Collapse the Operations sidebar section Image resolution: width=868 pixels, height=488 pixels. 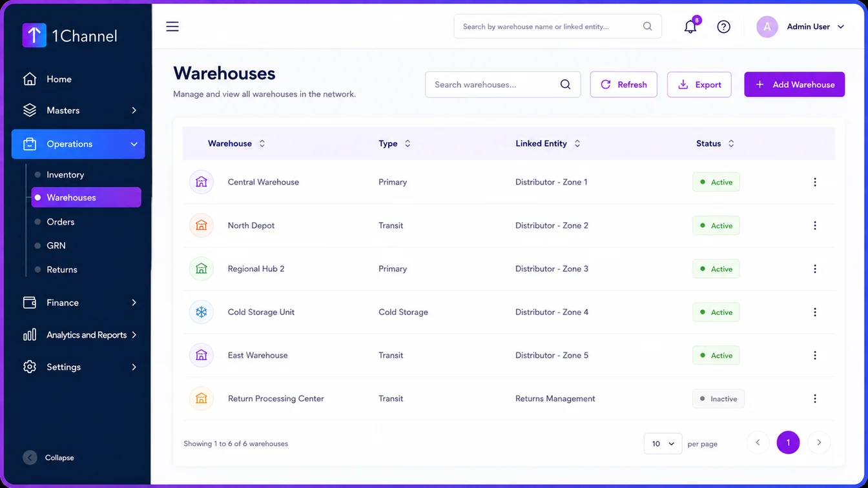pyautogui.click(x=78, y=144)
